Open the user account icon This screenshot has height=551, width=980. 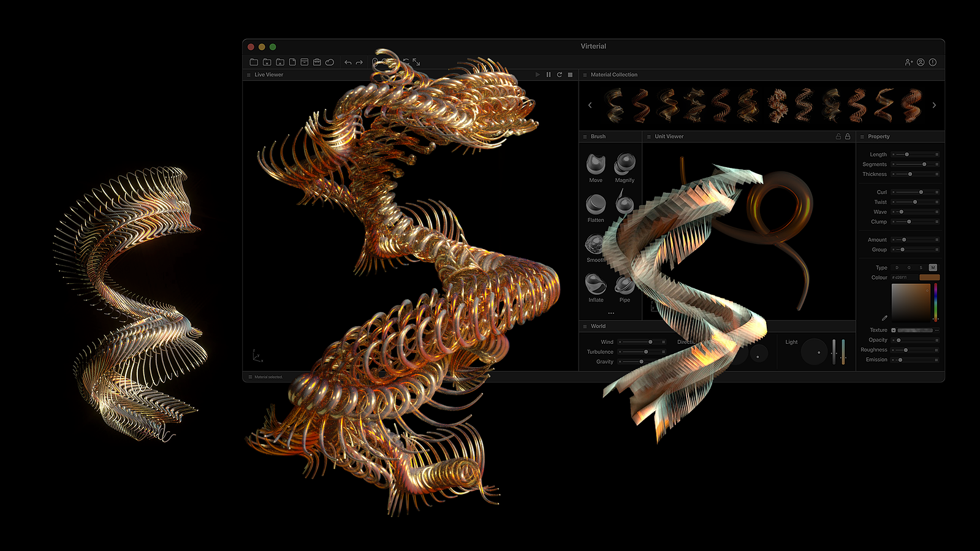click(x=921, y=62)
